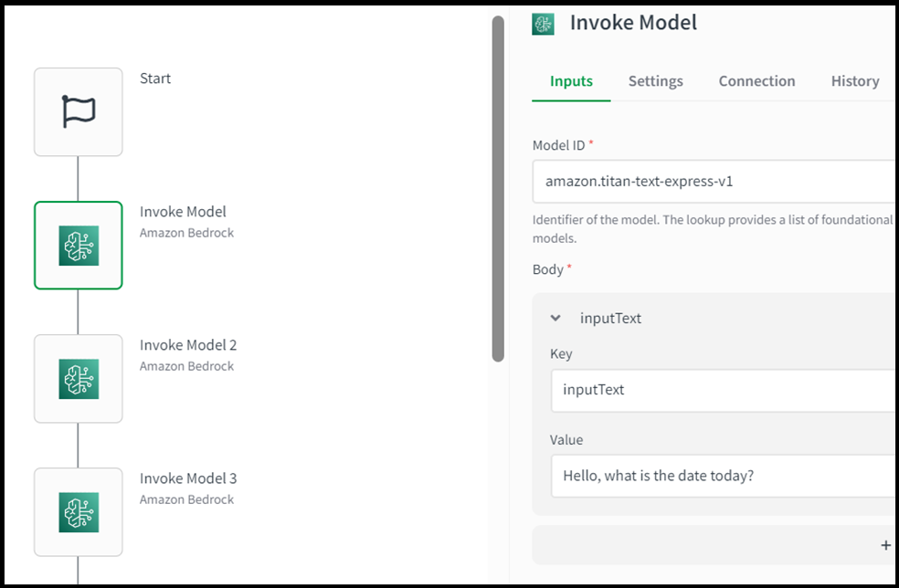This screenshot has height=588, width=899.
Task: Select the Inputs tab label
Action: 571,80
